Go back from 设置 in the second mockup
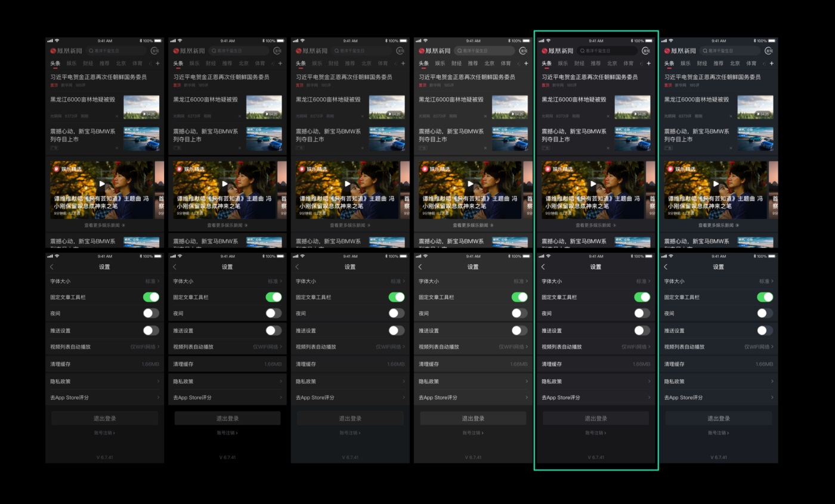Screen dimensions: 835x504 point(175,267)
